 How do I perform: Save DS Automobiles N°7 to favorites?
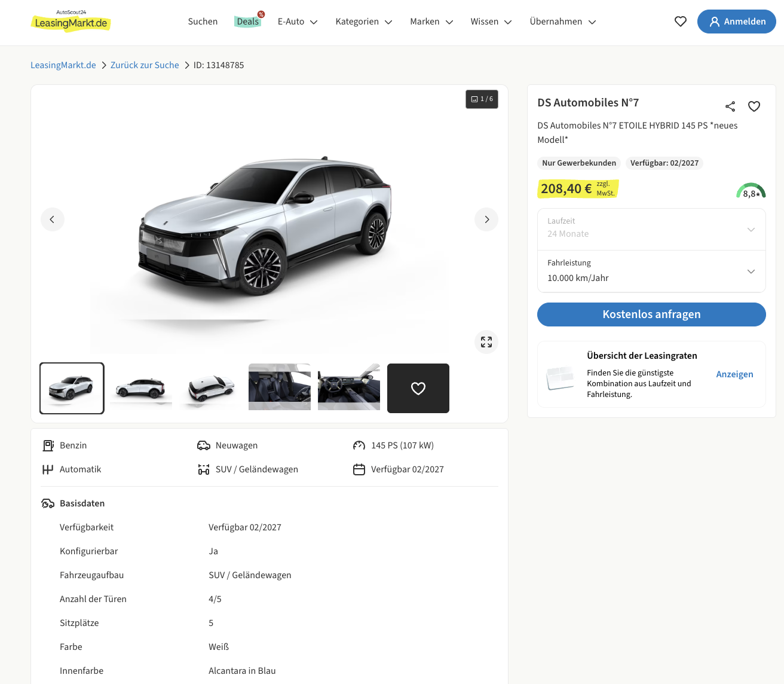click(x=754, y=106)
